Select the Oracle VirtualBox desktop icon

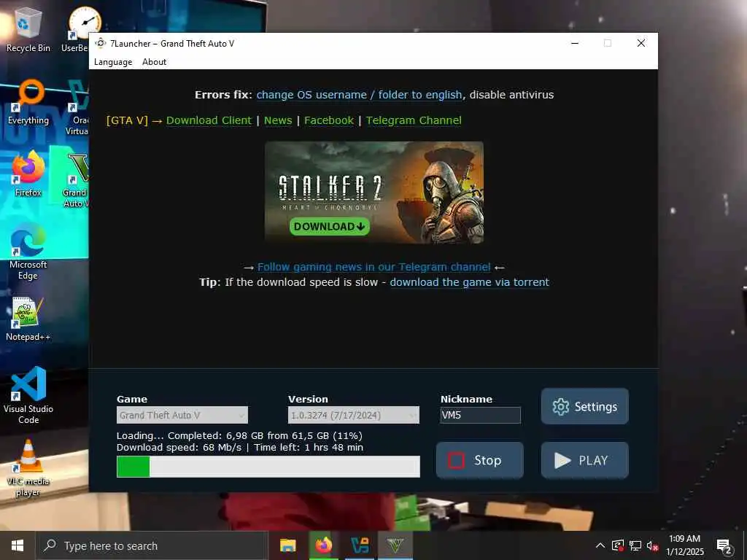point(76,107)
